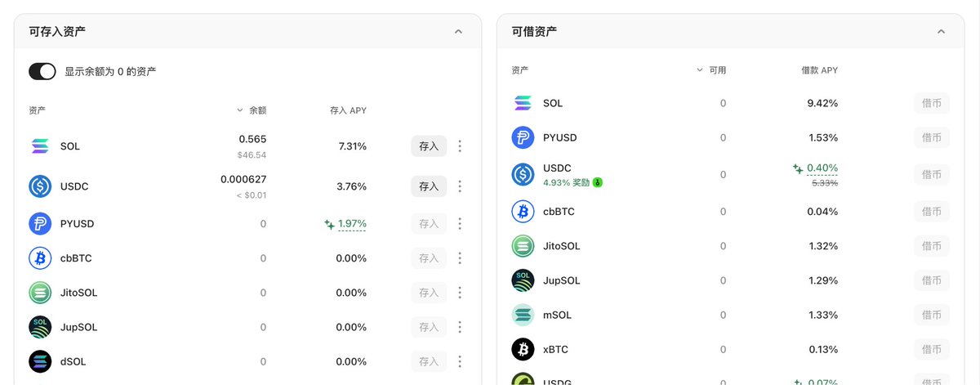Image resolution: width=980 pixels, height=385 pixels.
Task: Click 借币 button in the SOL row
Action: pyautogui.click(x=932, y=103)
